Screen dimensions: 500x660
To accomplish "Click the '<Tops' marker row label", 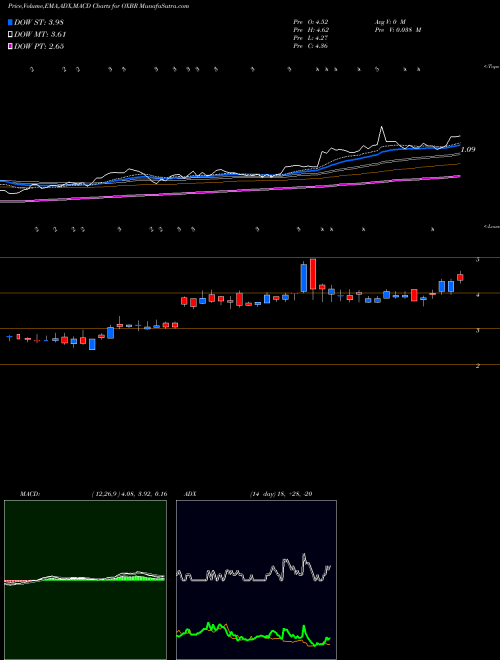I will click(x=491, y=67).
